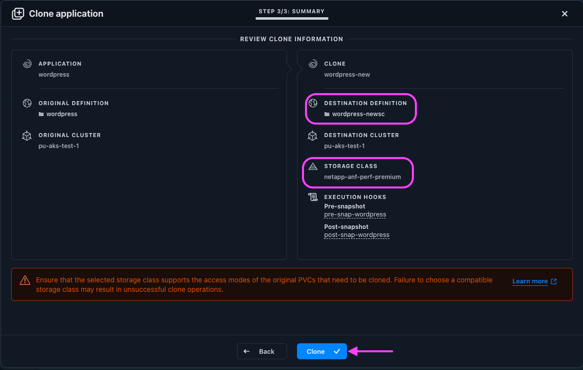Open the Learn more link
Image resolution: width=583 pixels, height=370 pixels.
pos(530,281)
